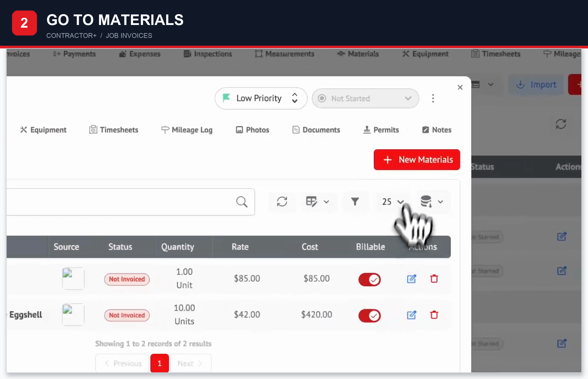Click the search magnifier icon
Screen dimensions: 588x379
point(242,202)
